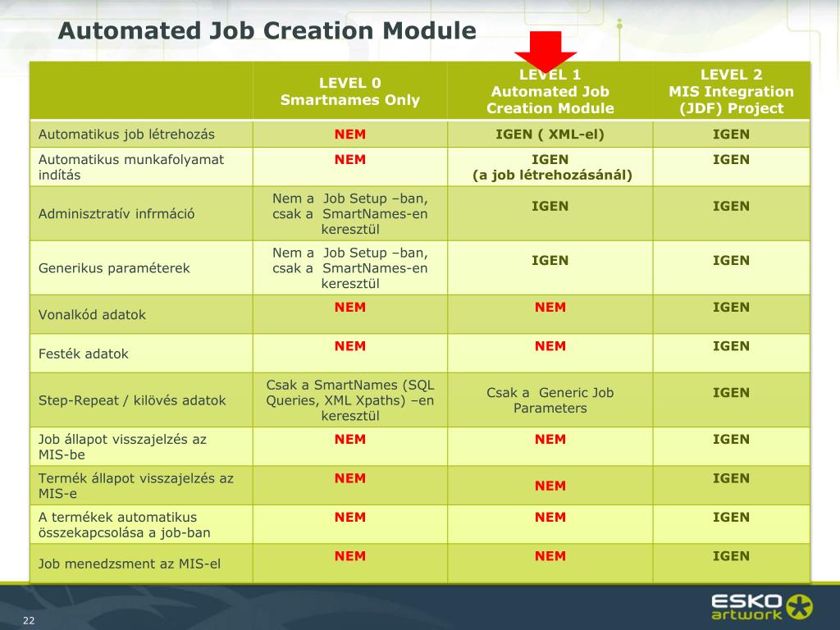
Task: Click Level 2 IGEN for Automatikus job létrehozás
Action: 731,135
